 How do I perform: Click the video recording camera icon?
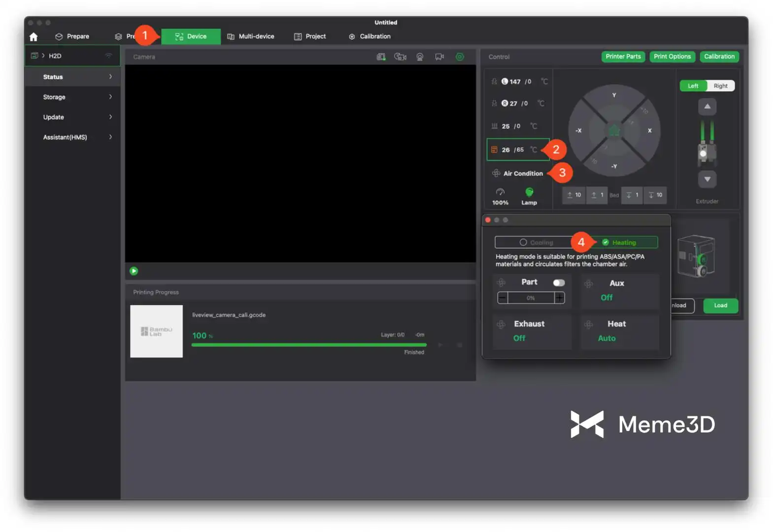click(x=439, y=57)
